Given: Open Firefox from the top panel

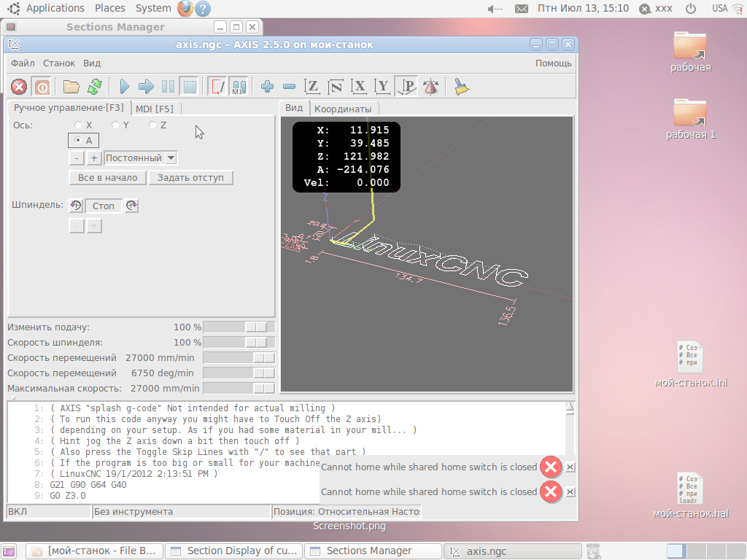Looking at the screenshot, I should (x=185, y=9).
